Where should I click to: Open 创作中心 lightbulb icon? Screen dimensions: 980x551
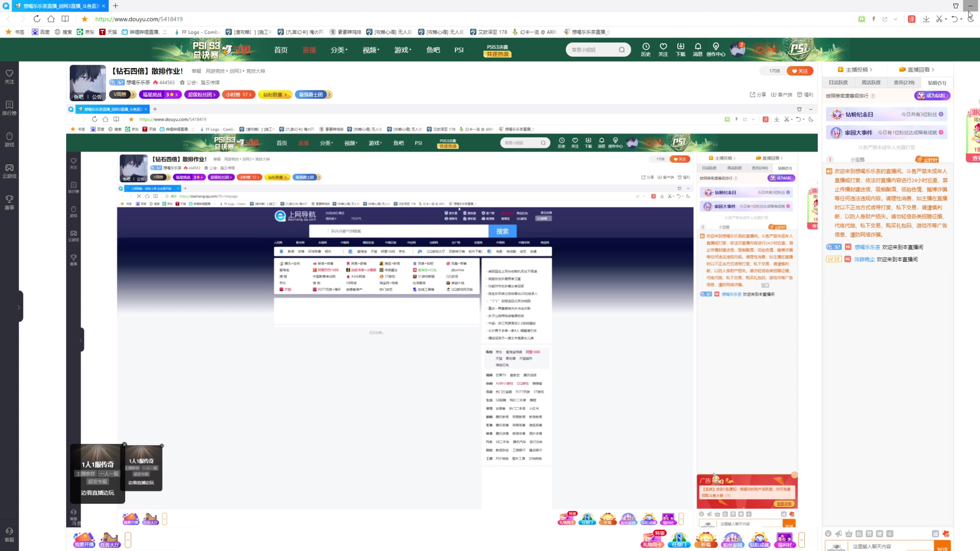(715, 49)
